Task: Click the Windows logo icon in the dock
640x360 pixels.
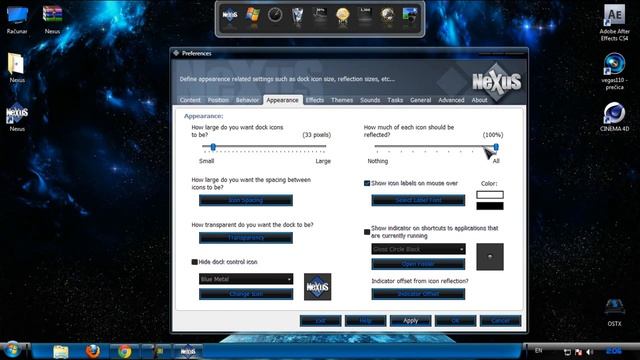Action: click(x=253, y=16)
